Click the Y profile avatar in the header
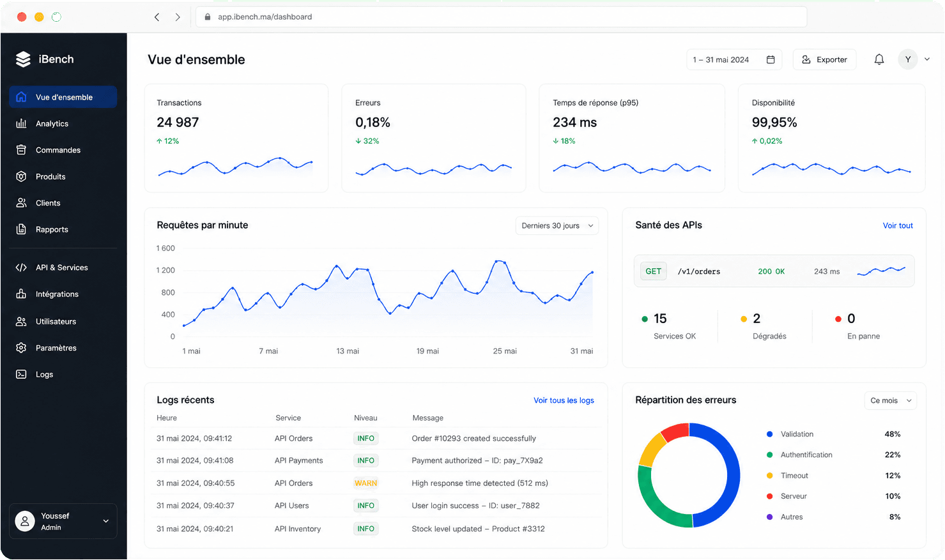 (x=908, y=59)
